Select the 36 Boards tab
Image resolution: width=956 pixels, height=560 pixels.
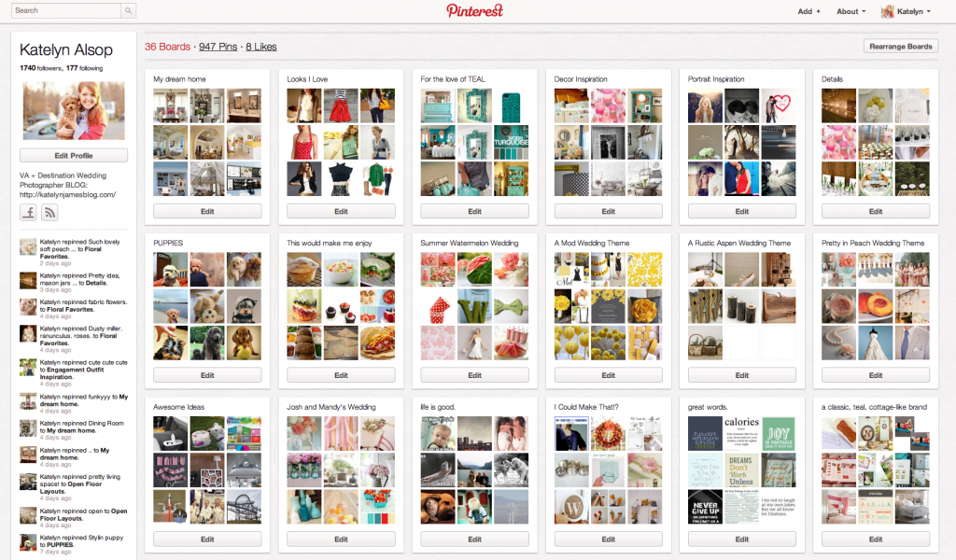167,47
